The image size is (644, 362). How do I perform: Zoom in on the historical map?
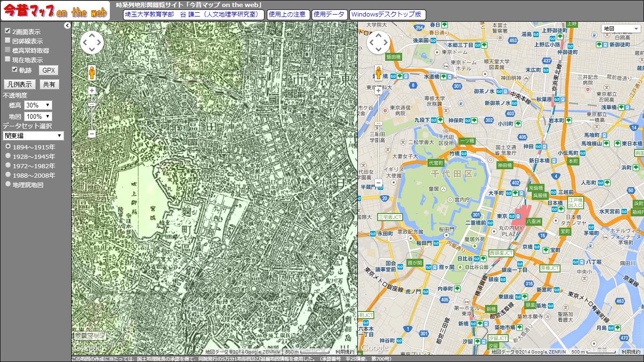[x=92, y=90]
